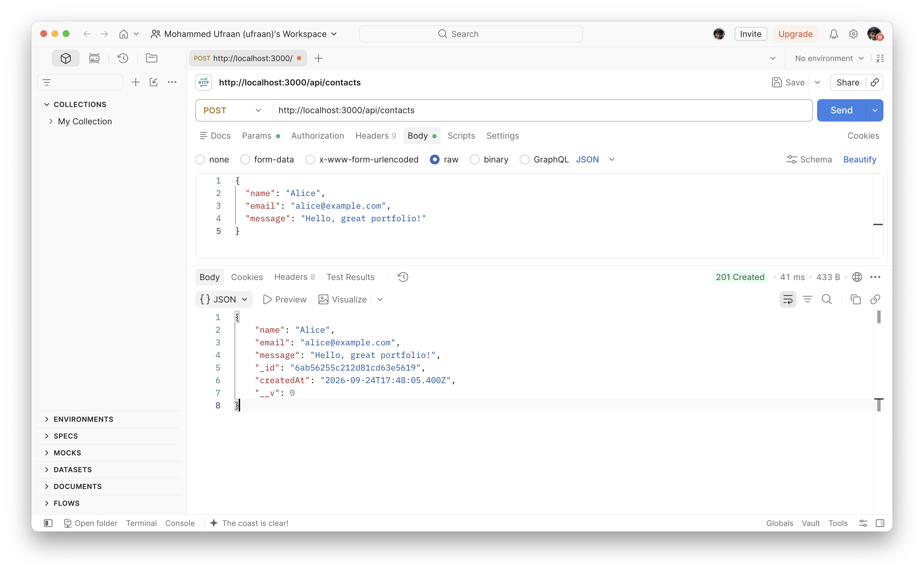Open the Collections sidebar icon
The width and height of the screenshot is (924, 573).
65,58
